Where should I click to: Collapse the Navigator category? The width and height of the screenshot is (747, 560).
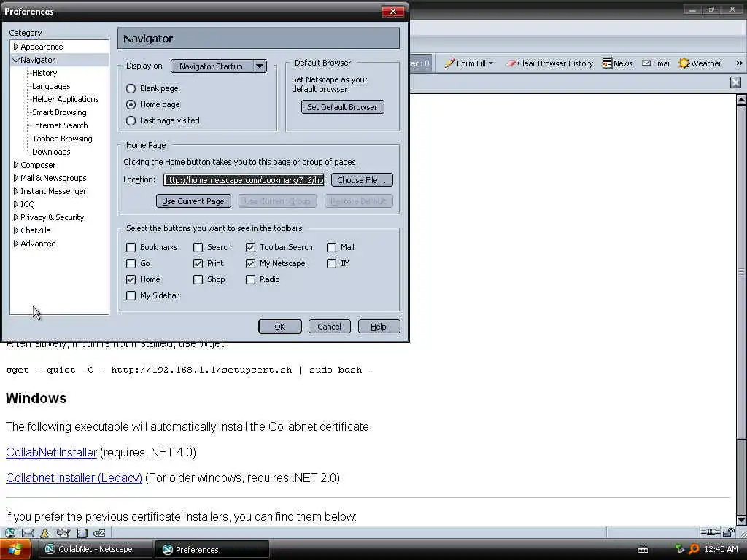[x=16, y=60]
